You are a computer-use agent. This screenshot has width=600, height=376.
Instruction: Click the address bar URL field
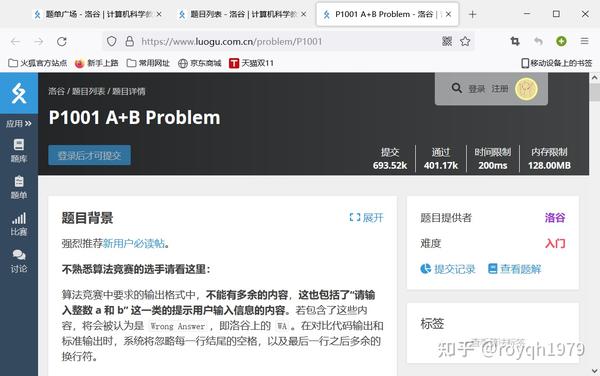(289, 41)
